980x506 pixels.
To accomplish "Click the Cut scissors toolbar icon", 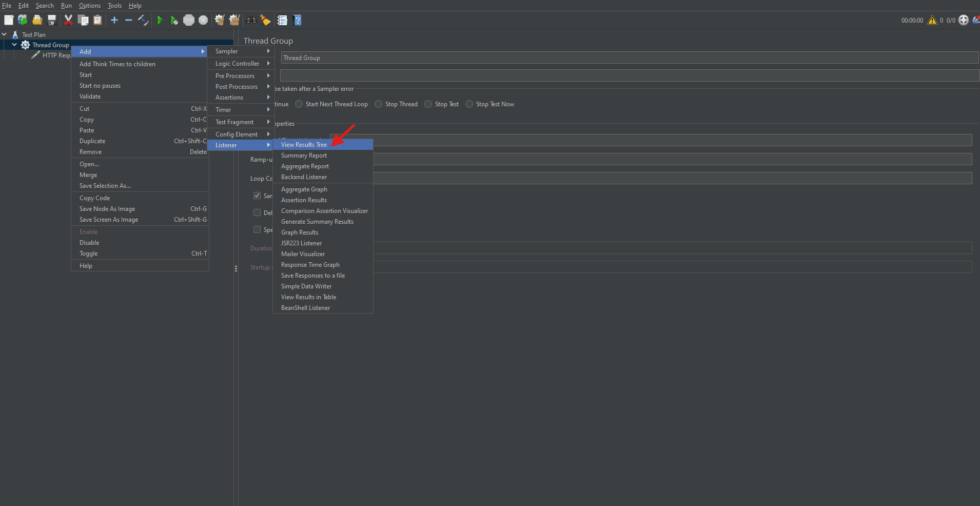I will coord(68,21).
